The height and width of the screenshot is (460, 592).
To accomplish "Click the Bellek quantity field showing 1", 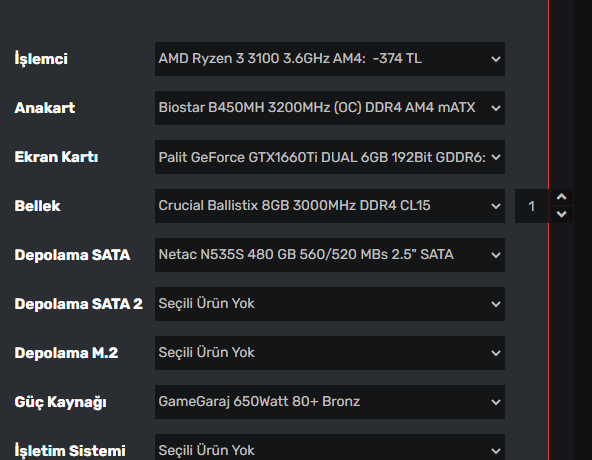I will pos(532,206).
